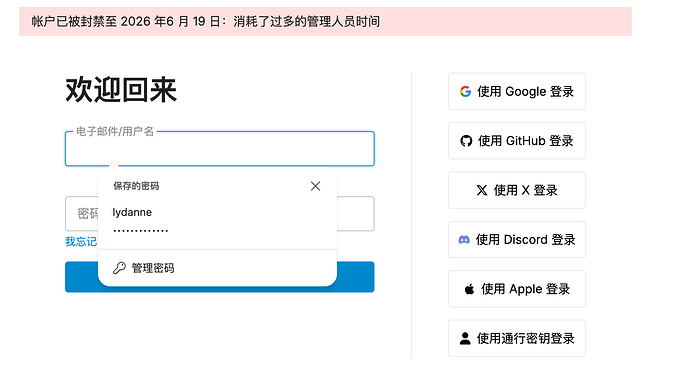Focus the 电子邮件/用户名 input field
Screen dimensions: 690x392
[x=220, y=149]
